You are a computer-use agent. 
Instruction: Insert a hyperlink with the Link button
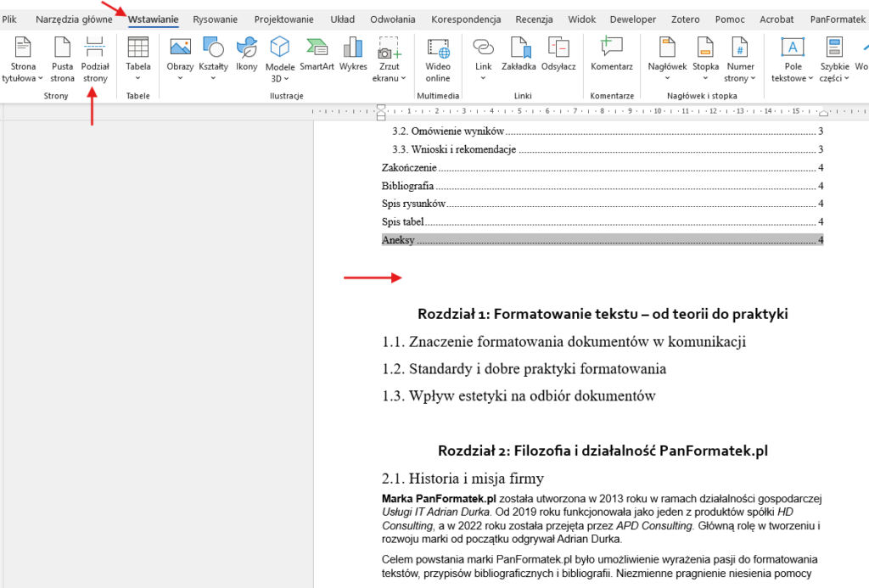483,59
